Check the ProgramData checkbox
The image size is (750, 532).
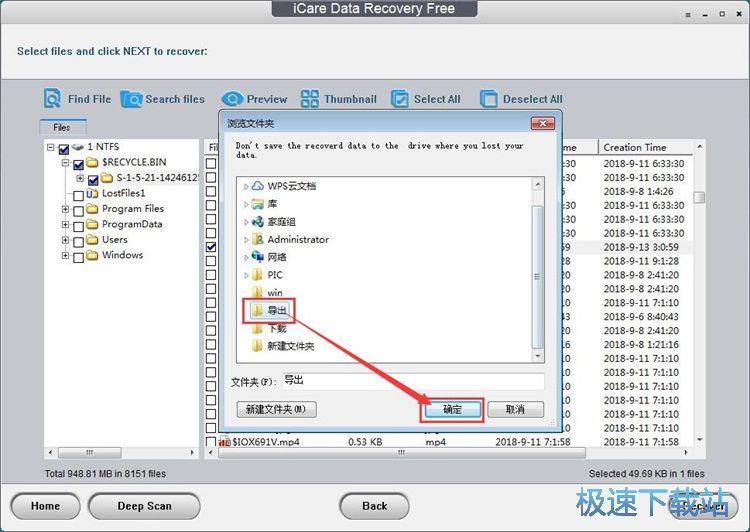point(78,226)
